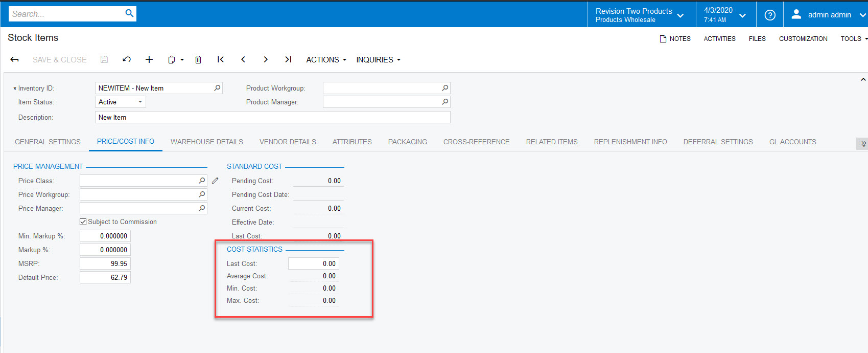This screenshot has height=353, width=868.
Task: Open the business date selector
Action: (x=726, y=15)
